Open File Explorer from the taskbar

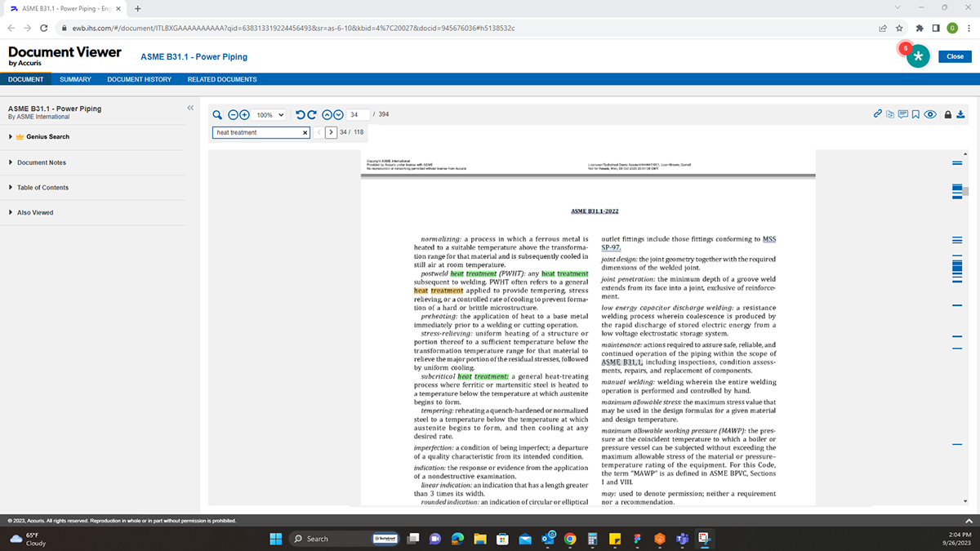(481, 538)
